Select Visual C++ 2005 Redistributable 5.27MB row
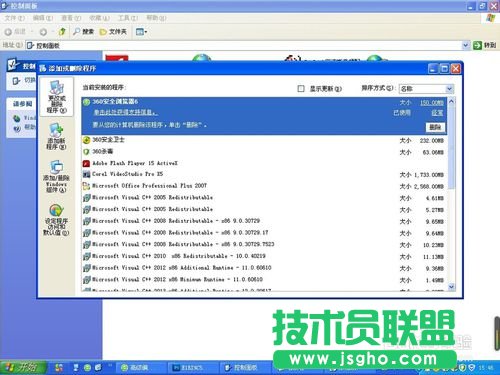 point(264,210)
